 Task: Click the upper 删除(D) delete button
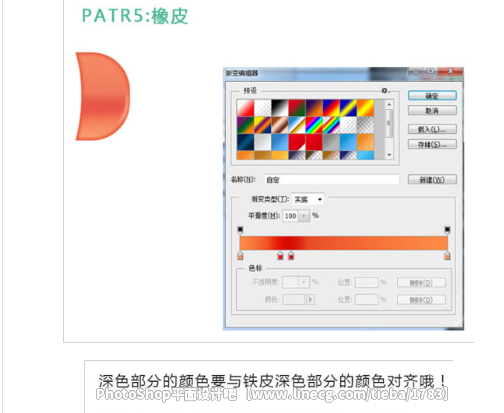[421, 283]
